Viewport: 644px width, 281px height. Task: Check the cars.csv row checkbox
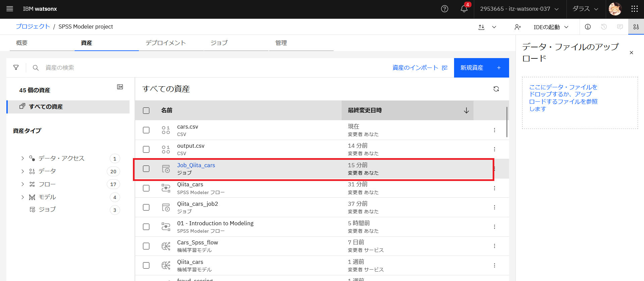(x=146, y=130)
